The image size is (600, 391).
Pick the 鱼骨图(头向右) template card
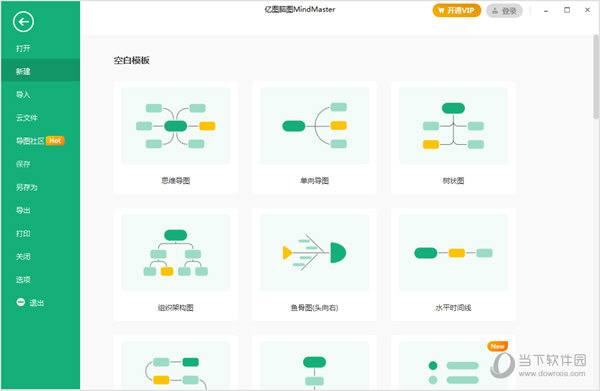[315, 265]
